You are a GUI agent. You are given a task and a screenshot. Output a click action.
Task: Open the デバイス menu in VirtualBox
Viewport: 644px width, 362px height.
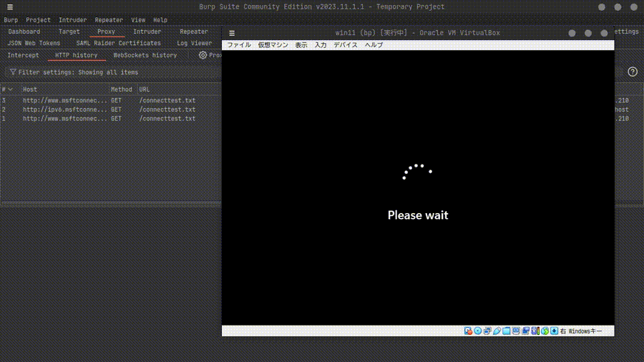coord(345,45)
